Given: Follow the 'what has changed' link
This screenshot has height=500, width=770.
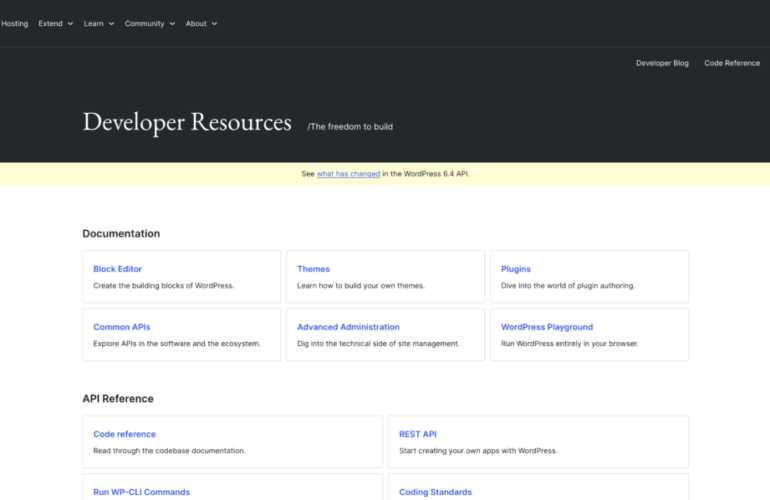Looking at the screenshot, I should (x=348, y=174).
